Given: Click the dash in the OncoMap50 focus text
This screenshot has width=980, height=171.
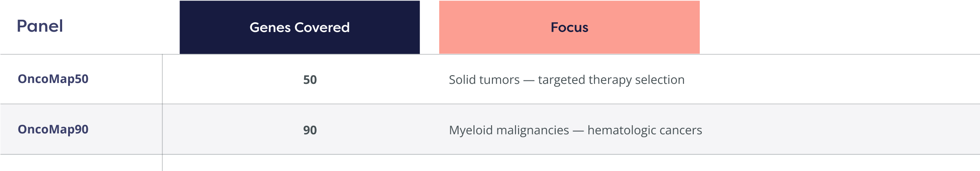Looking at the screenshot, I should pyautogui.click(x=529, y=80).
